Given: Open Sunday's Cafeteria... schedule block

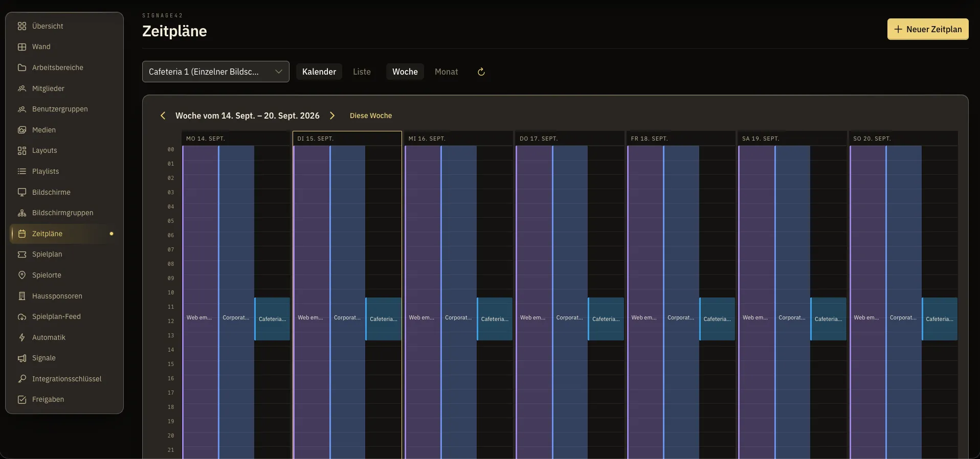Looking at the screenshot, I should click(940, 319).
